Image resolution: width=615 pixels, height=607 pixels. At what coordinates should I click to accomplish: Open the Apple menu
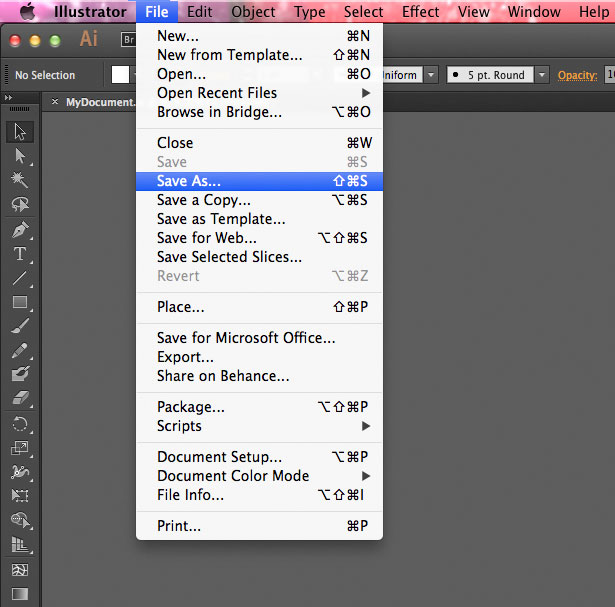27,11
